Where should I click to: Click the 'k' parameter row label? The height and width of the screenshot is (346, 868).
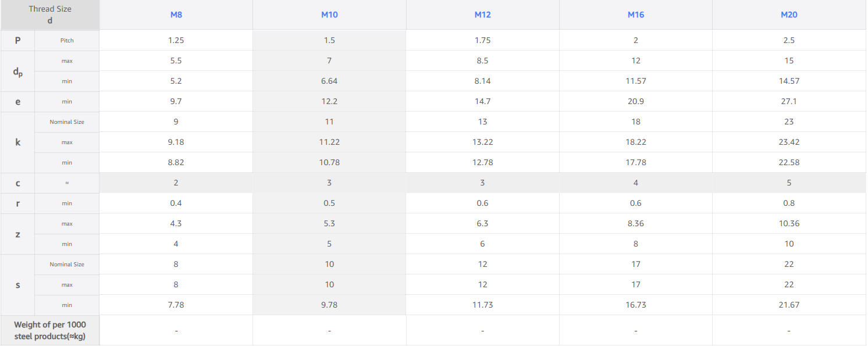tap(17, 142)
